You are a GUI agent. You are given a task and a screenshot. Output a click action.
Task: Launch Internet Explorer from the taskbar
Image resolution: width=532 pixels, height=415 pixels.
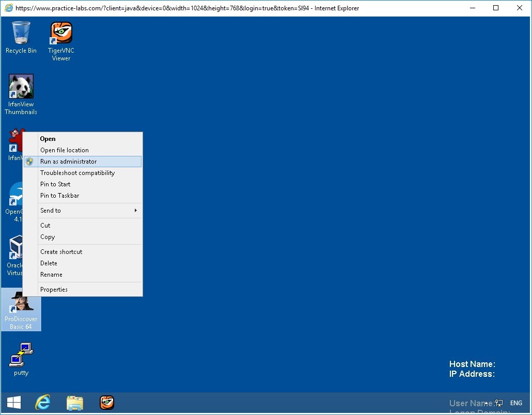coord(43,403)
